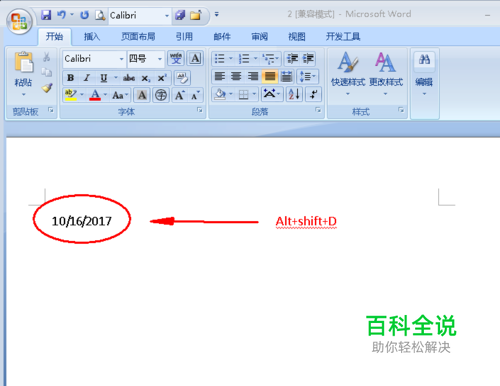
Task: Switch to the 页面布局 tab
Action: (138, 36)
